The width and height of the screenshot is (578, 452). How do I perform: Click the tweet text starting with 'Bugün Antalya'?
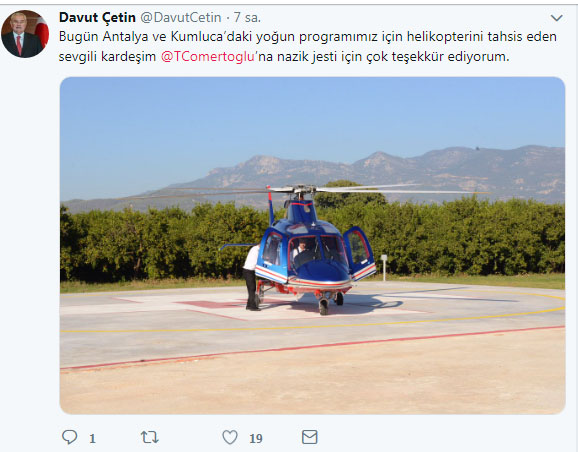[307, 46]
